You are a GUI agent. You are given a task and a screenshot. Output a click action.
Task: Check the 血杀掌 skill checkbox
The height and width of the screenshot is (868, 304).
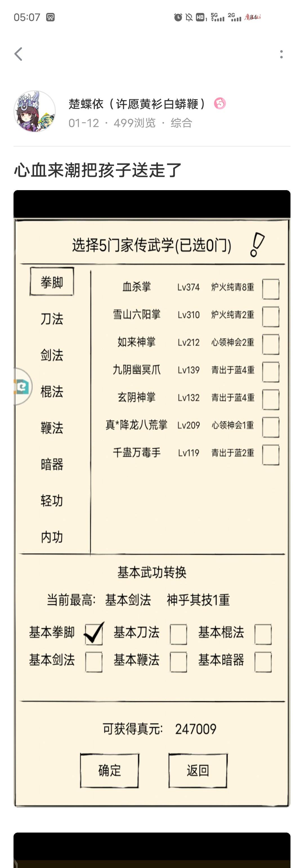[271, 289]
